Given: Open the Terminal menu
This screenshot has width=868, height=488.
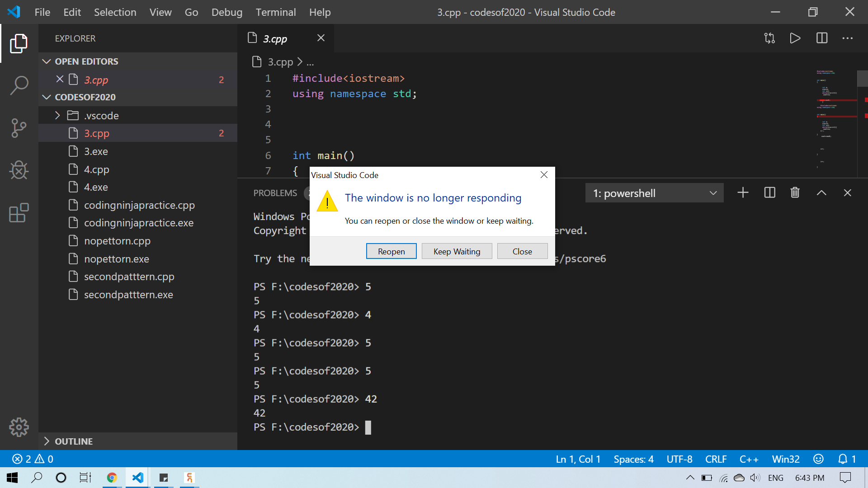Looking at the screenshot, I should coord(275,12).
